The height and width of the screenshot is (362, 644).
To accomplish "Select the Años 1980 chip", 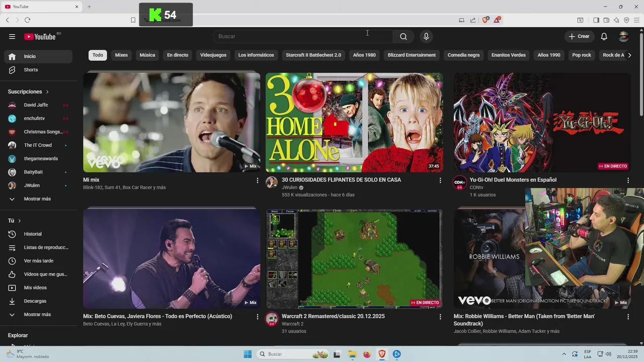I will pyautogui.click(x=364, y=55).
